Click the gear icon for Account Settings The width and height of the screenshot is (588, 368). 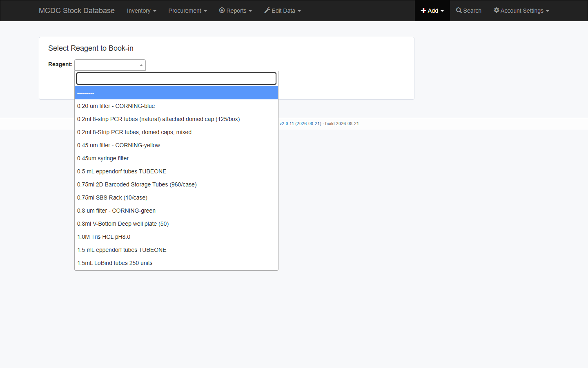click(497, 10)
